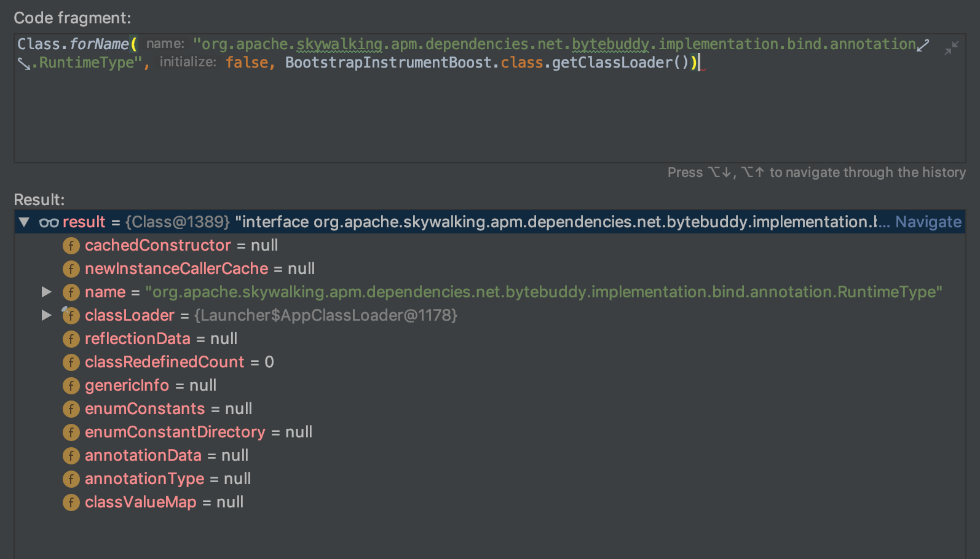Click the field icon beside genericInfo
980x559 pixels.
click(71, 385)
